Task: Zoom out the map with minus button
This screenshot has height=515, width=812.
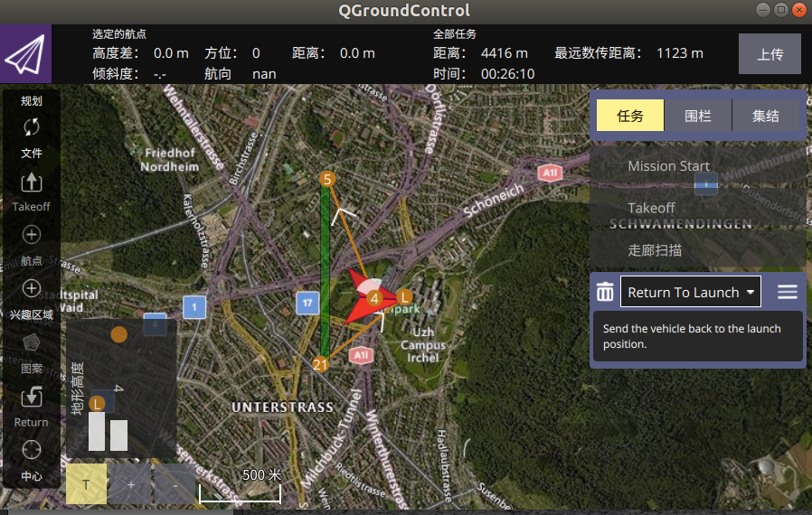Action: click(175, 484)
